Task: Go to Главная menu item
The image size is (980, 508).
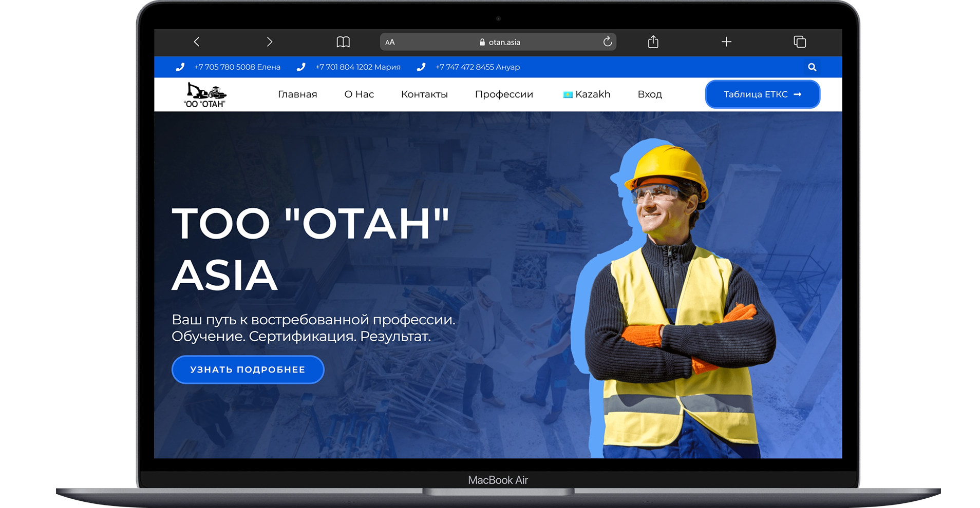Action: point(297,94)
